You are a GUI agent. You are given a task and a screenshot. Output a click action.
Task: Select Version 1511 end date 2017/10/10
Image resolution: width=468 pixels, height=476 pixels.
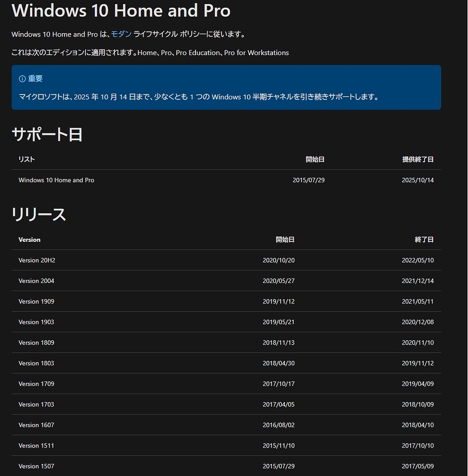click(x=418, y=446)
